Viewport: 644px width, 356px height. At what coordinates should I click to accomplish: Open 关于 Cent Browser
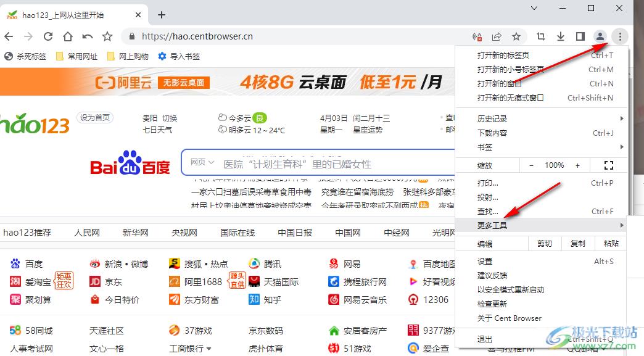click(542, 318)
